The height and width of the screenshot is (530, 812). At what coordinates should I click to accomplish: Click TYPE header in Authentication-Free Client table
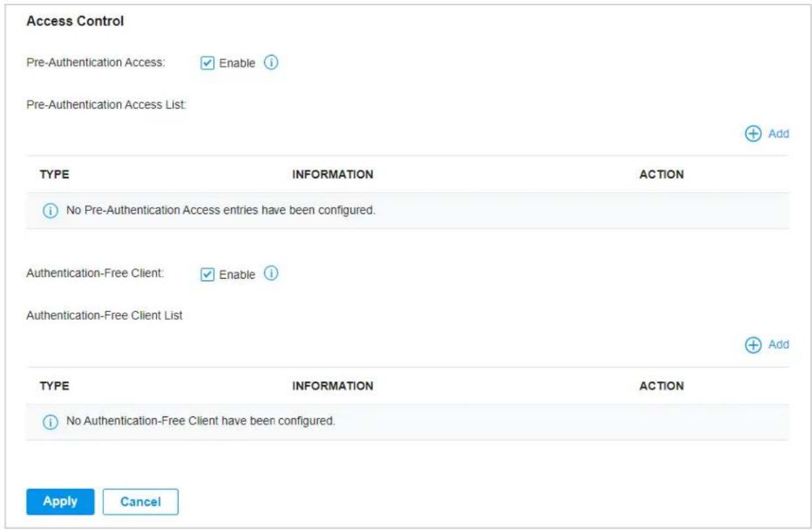click(54, 386)
